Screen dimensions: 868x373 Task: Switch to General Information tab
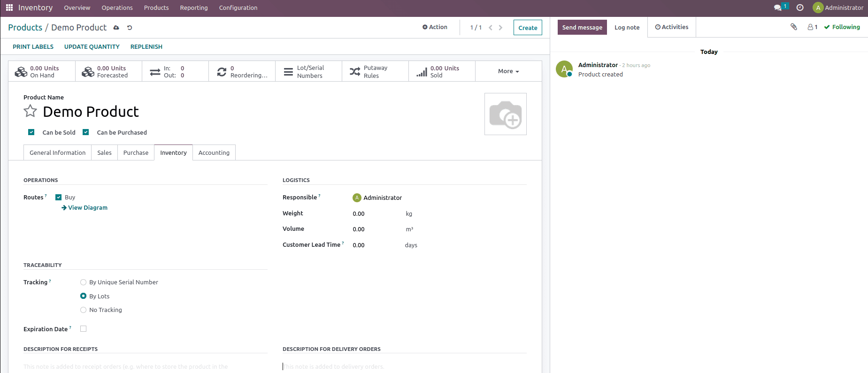(58, 152)
